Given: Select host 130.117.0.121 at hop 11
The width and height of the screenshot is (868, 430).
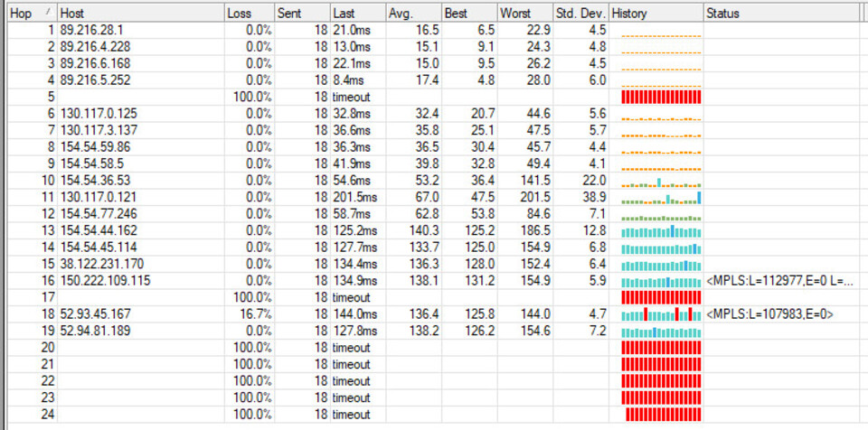Looking at the screenshot, I should click(x=98, y=197).
